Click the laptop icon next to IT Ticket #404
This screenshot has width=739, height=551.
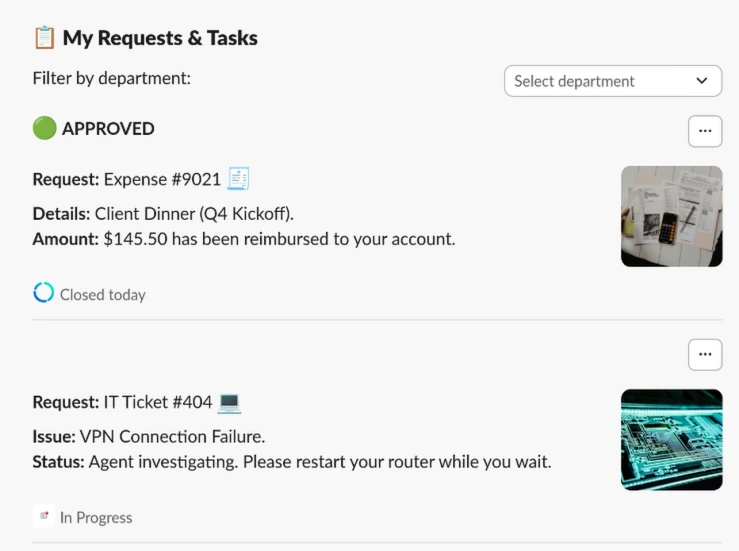(x=230, y=402)
